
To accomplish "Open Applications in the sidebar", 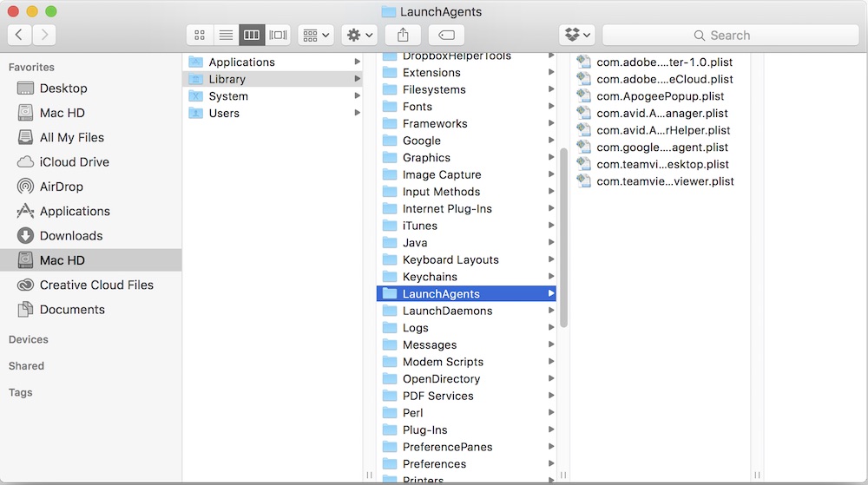I will pos(91,211).
